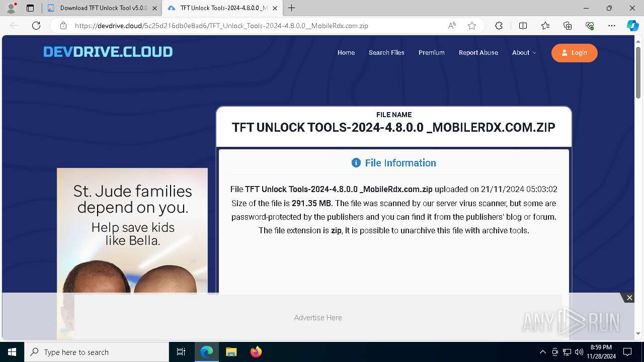Click the taskbar search box
The image size is (644, 362).
pos(97,352)
